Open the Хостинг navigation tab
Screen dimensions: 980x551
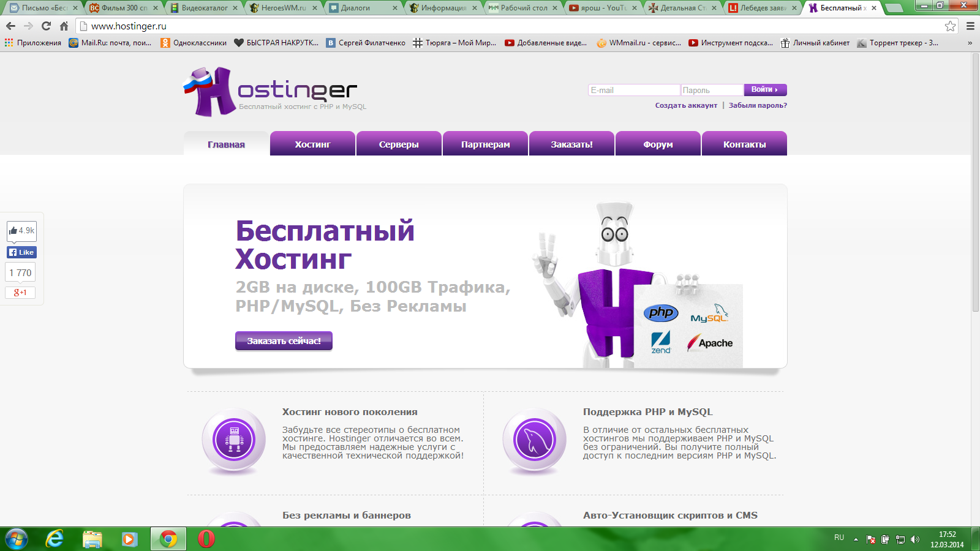coord(312,144)
